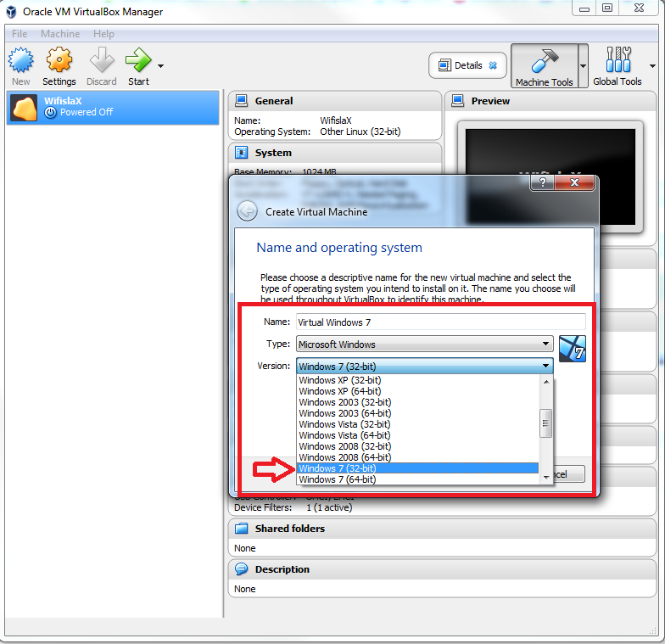Click the back arrow in wizard
Viewport: 665px width, 644px height.
point(247,211)
